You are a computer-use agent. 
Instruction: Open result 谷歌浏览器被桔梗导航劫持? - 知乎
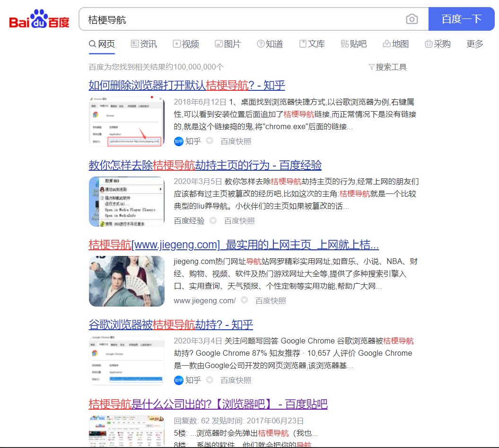click(171, 325)
